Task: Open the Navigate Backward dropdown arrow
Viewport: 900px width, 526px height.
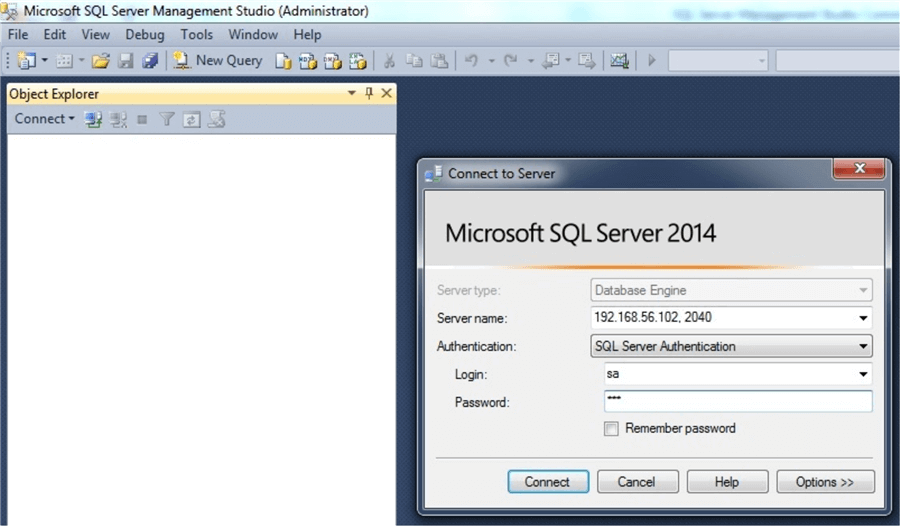Action: click(568, 60)
